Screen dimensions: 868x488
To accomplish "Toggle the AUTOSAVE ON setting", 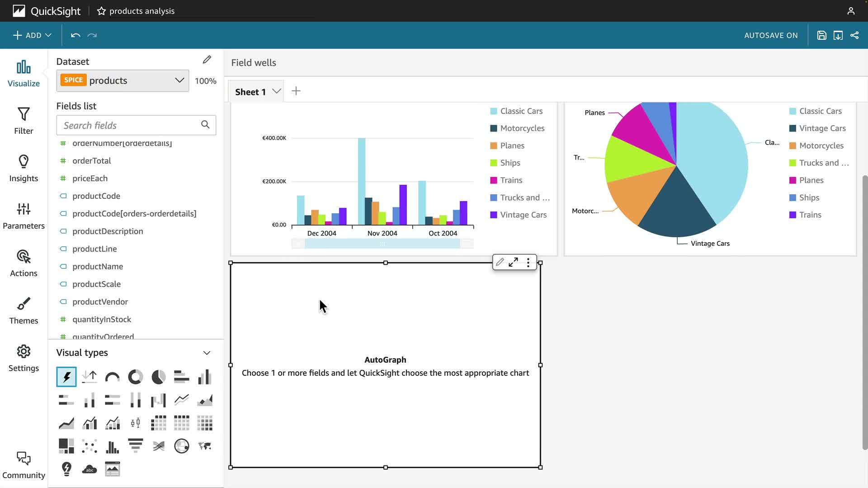I will click(771, 35).
